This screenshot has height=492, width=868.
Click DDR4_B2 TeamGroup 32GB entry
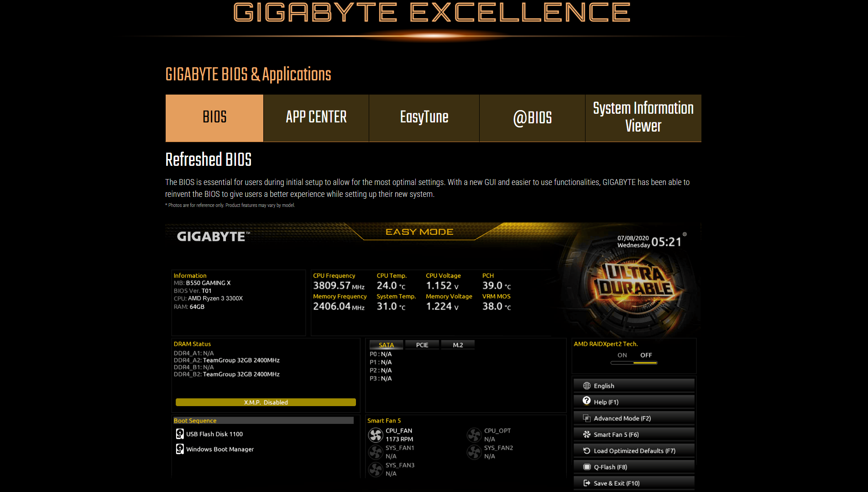click(227, 374)
